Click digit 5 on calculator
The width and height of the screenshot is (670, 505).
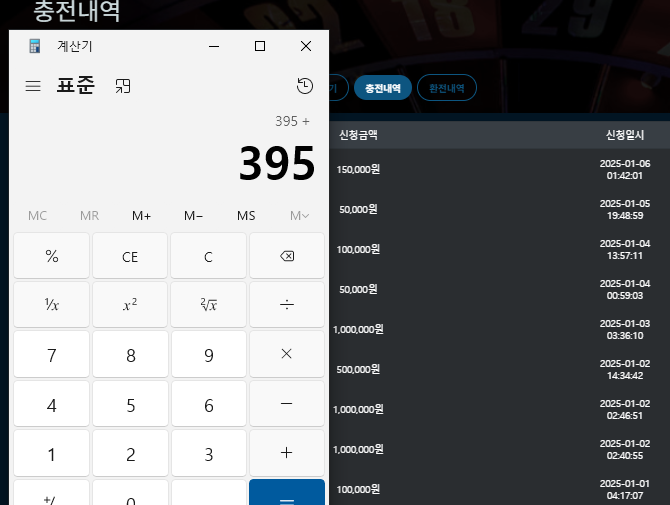130,403
